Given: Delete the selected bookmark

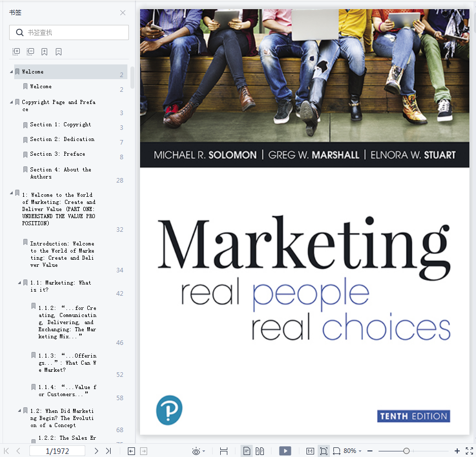Looking at the screenshot, I should (x=58, y=52).
